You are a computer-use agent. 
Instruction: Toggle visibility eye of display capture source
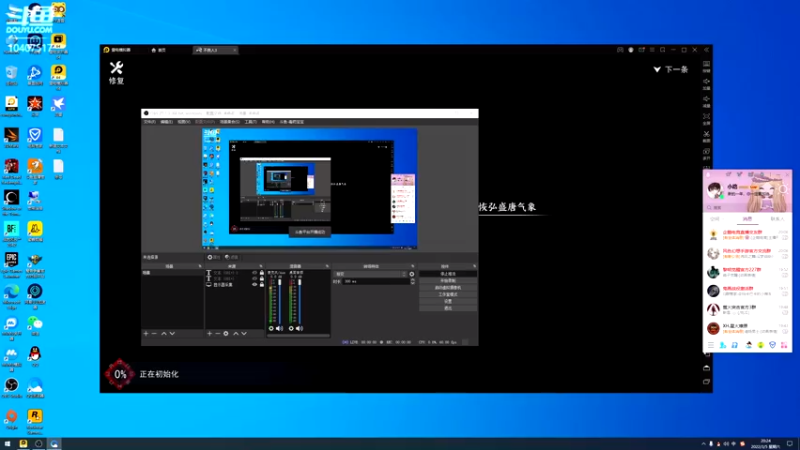click(255, 285)
